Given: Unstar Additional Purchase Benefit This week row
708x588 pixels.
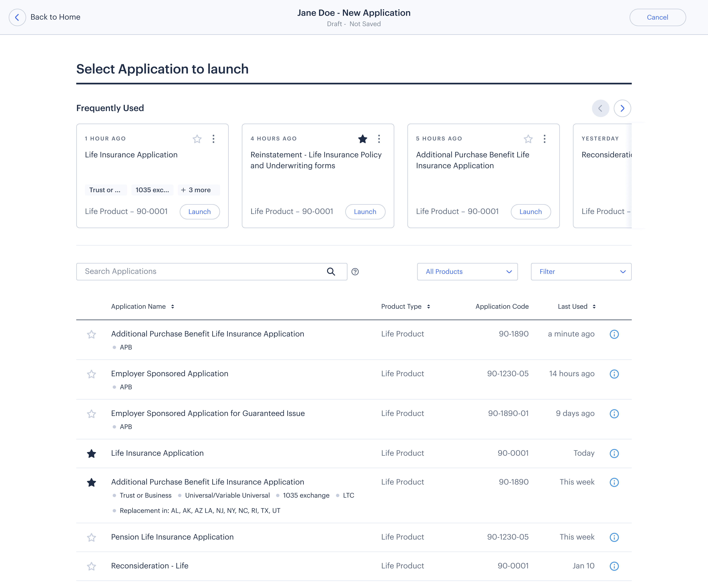Looking at the screenshot, I should click(x=91, y=483).
